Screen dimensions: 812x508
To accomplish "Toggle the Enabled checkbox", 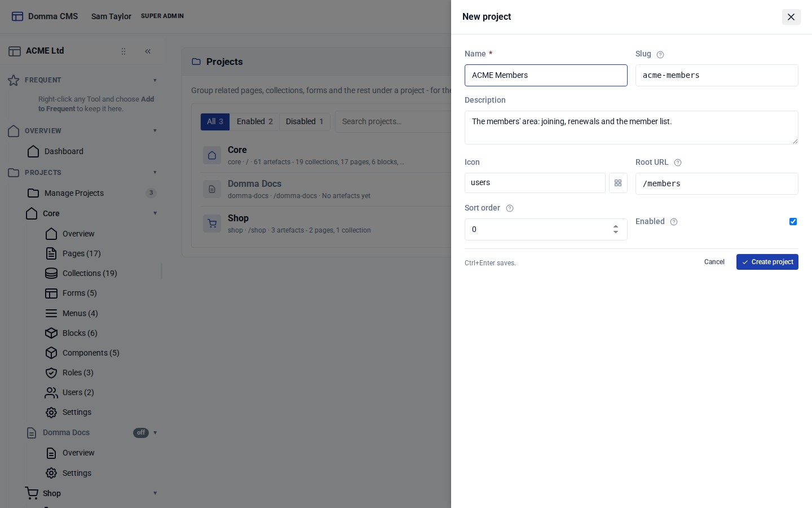I will 793,221.
